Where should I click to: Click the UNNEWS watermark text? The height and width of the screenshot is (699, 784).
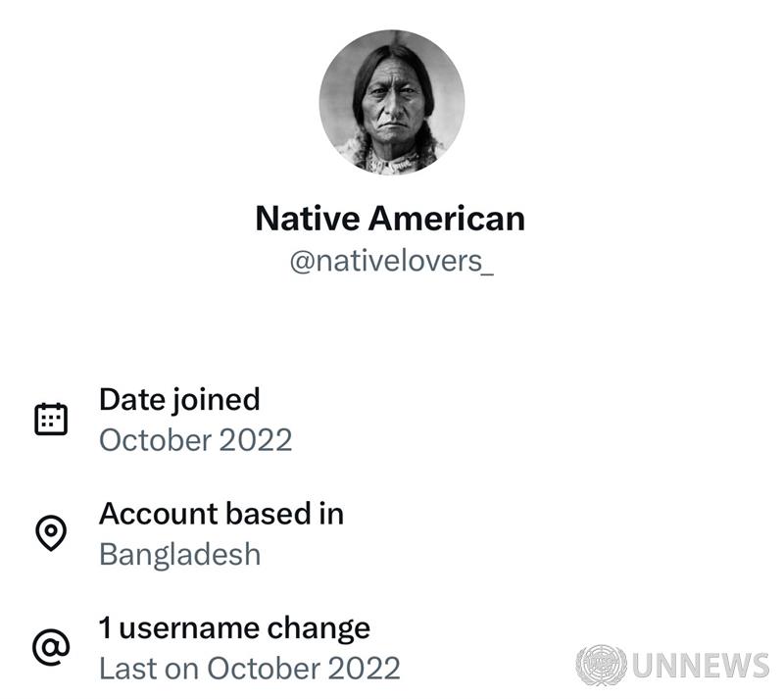tap(701, 666)
